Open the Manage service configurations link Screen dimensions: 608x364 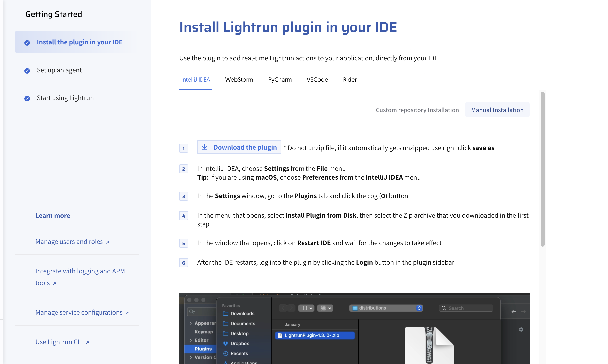(x=79, y=312)
